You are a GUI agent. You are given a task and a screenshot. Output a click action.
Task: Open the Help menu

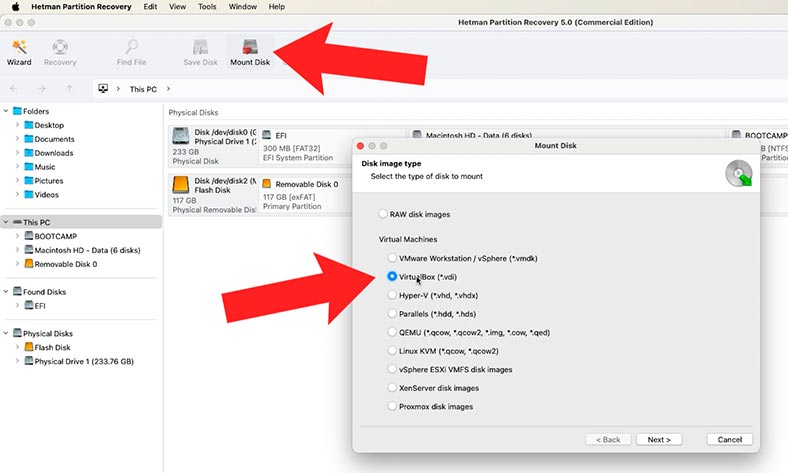tap(277, 7)
